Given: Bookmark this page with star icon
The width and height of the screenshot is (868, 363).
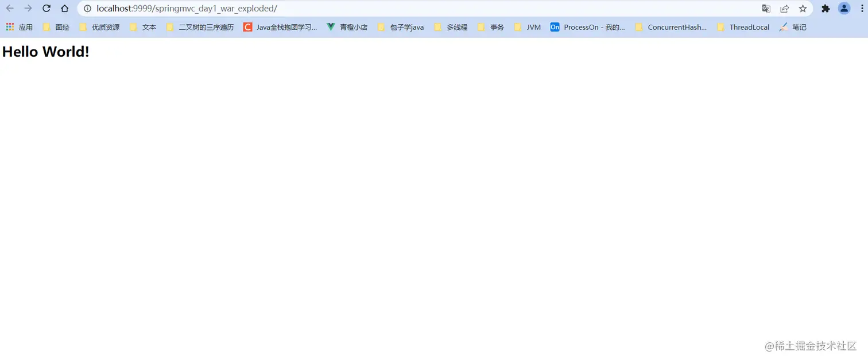Looking at the screenshot, I should [803, 9].
